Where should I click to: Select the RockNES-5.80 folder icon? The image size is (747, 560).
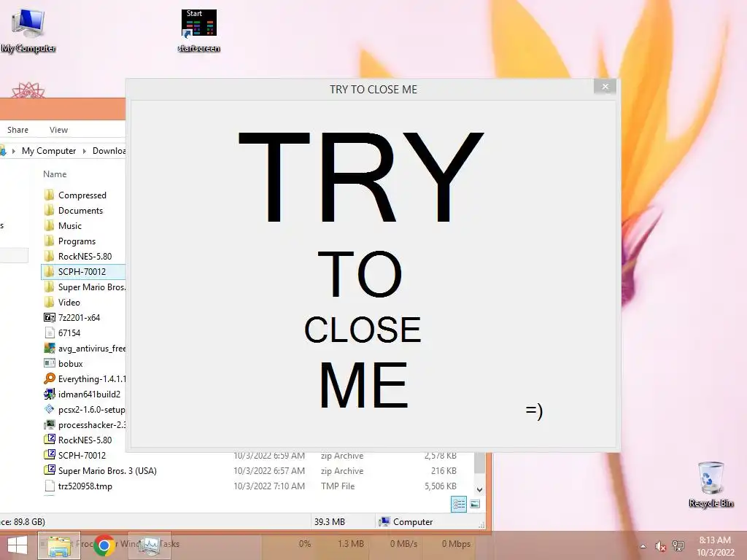click(49, 256)
